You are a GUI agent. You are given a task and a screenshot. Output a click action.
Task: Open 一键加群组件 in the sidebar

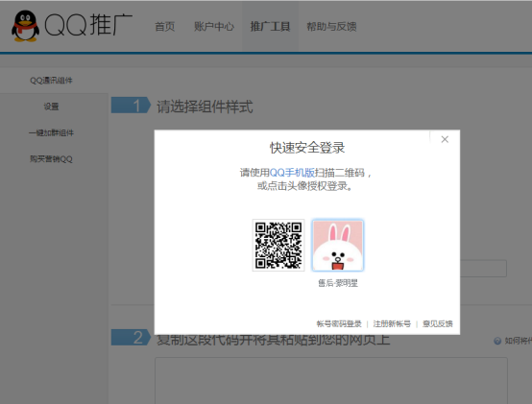click(x=51, y=132)
